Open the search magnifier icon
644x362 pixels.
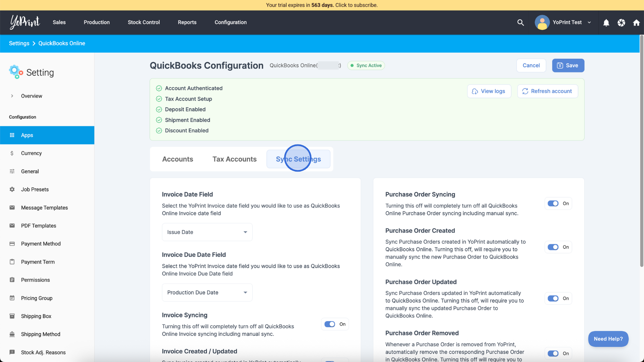pyautogui.click(x=521, y=22)
